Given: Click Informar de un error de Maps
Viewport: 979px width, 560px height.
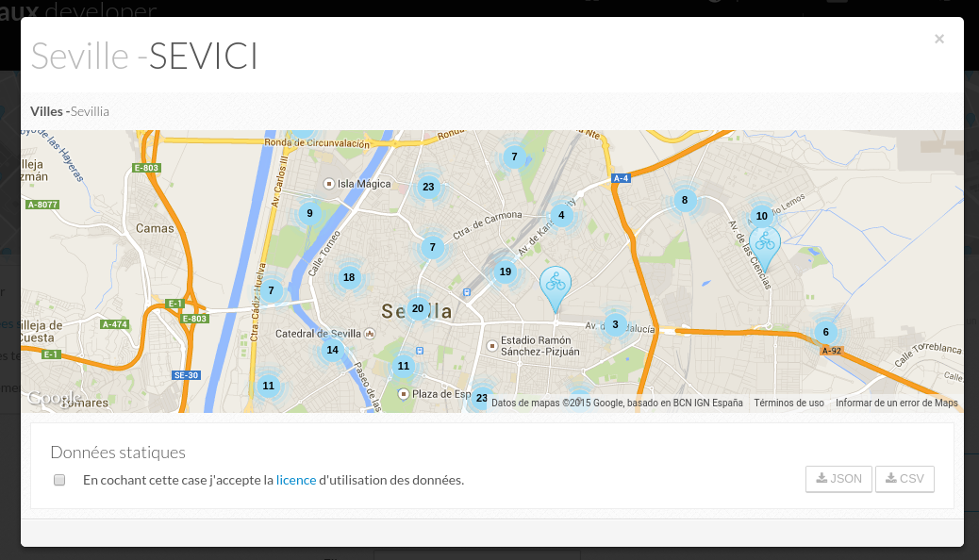Looking at the screenshot, I should 897,403.
